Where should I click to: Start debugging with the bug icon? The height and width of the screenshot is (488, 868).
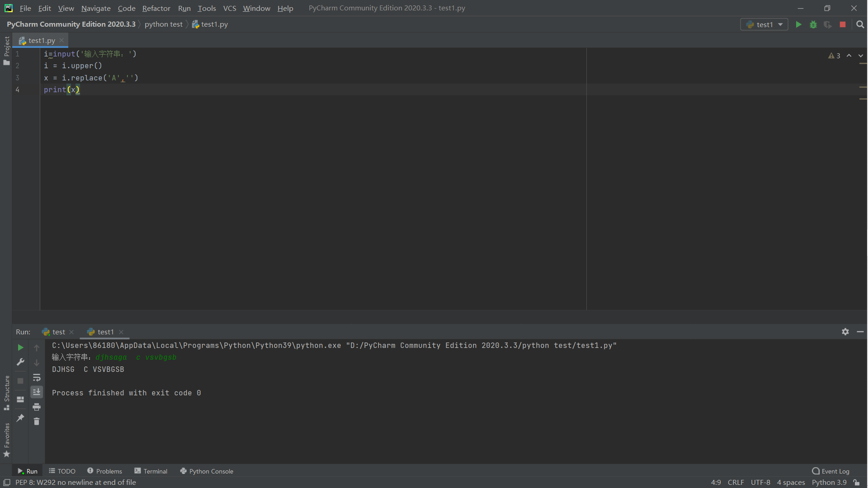813,24
